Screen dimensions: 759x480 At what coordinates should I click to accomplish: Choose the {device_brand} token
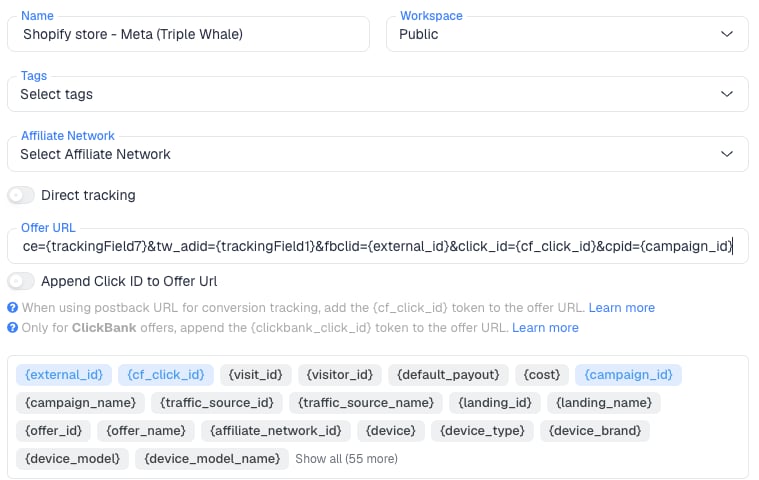[595, 431]
